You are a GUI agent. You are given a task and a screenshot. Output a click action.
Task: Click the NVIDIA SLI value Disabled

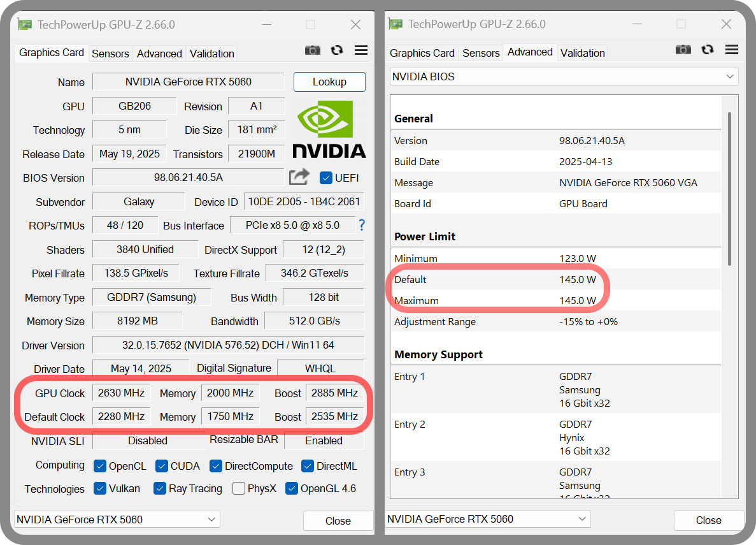click(x=148, y=440)
